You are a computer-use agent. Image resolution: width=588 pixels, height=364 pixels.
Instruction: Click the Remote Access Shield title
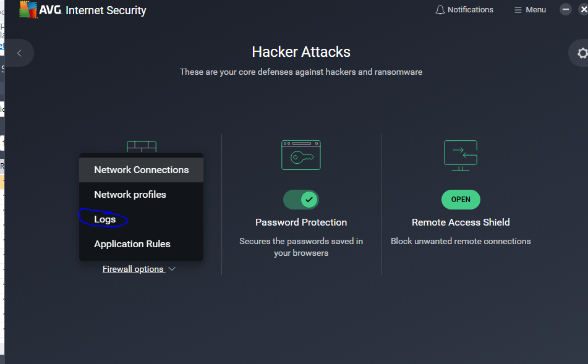(x=461, y=222)
